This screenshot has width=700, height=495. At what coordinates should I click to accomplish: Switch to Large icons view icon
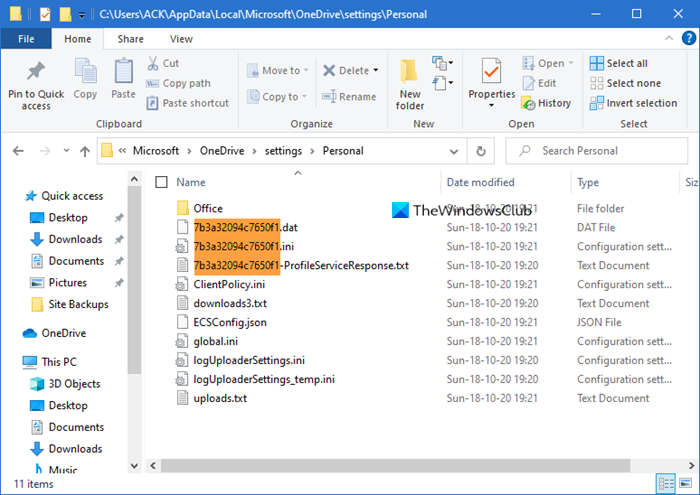coord(685,483)
